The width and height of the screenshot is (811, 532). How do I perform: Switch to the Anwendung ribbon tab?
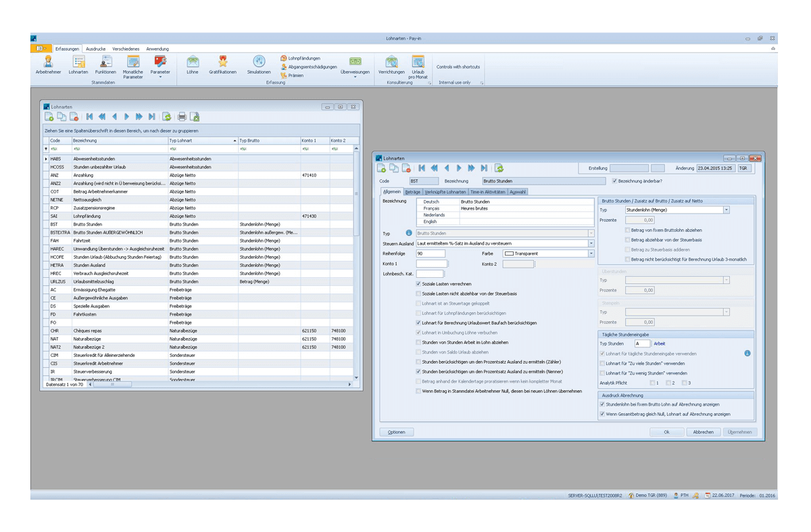[157, 49]
